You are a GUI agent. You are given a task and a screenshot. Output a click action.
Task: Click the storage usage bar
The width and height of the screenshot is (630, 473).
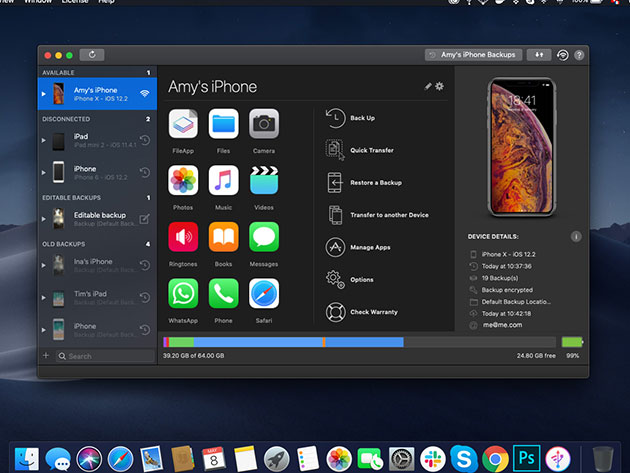pos(360,342)
